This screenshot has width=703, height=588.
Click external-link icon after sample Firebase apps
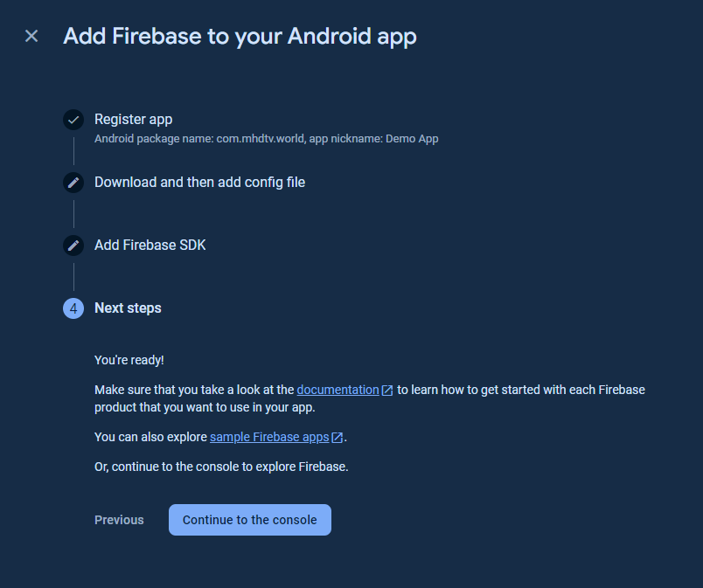coord(338,438)
